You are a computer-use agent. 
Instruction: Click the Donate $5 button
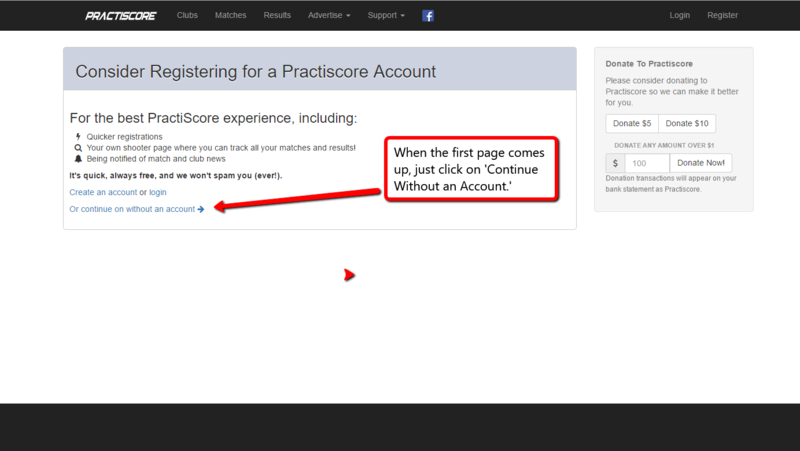[x=632, y=123]
